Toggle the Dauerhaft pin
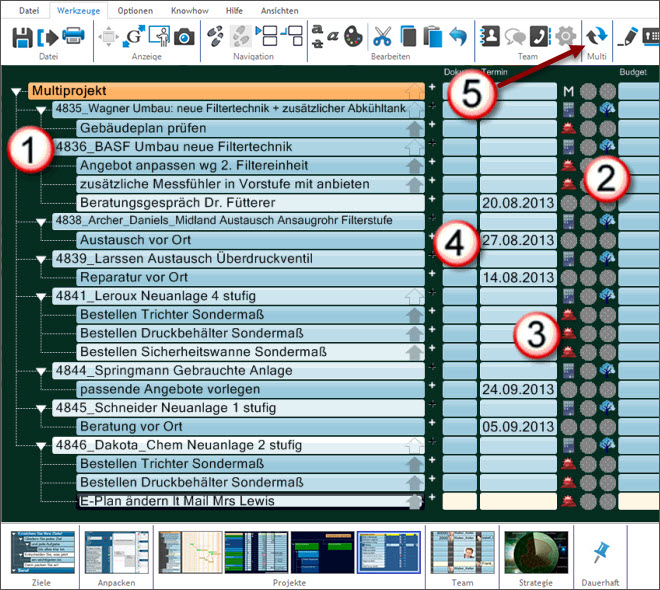This screenshot has height=590, width=660. pos(602,553)
